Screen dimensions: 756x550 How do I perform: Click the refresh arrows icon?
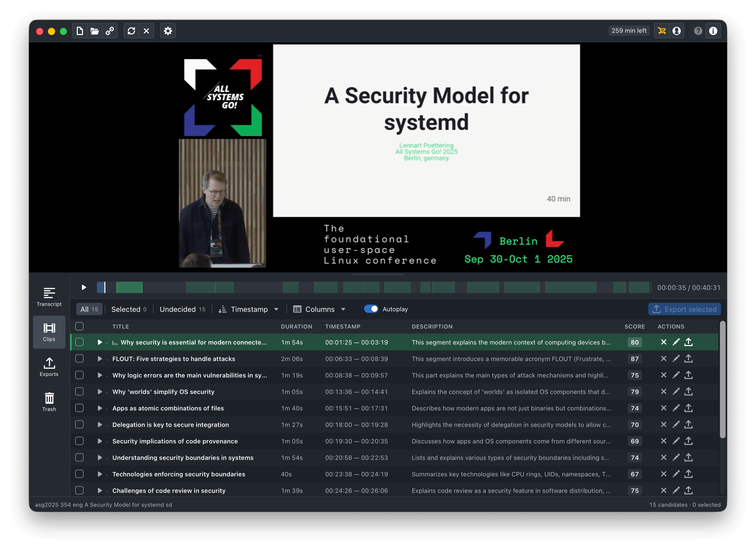(131, 31)
